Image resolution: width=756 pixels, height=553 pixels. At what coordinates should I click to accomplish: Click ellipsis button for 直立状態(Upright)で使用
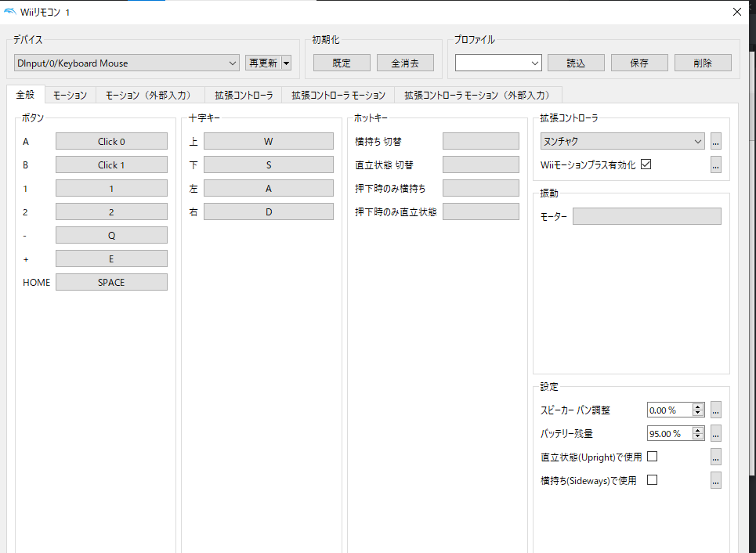click(x=715, y=457)
